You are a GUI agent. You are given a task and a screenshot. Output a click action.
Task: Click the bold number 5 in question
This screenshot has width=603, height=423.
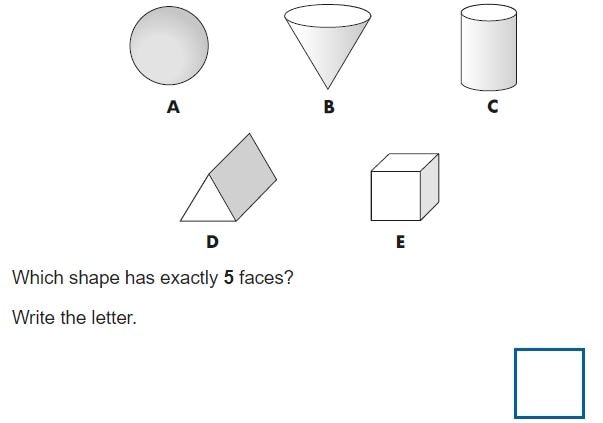coord(229,277)
